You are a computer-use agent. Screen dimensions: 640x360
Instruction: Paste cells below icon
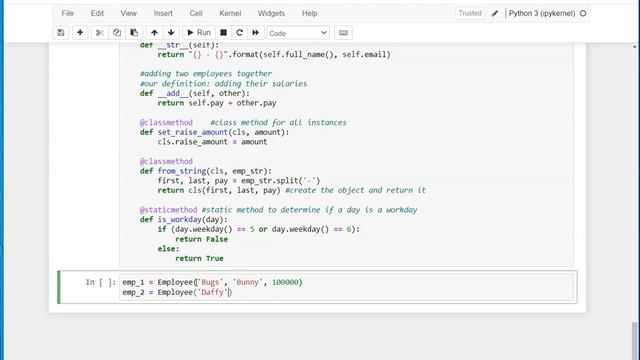click(x=134, y=33)
